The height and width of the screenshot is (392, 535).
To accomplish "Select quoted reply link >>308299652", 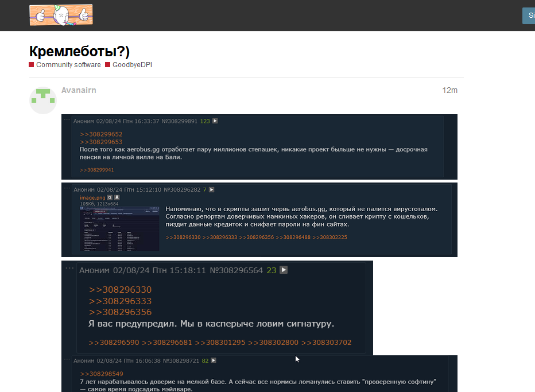I will 101,134.
